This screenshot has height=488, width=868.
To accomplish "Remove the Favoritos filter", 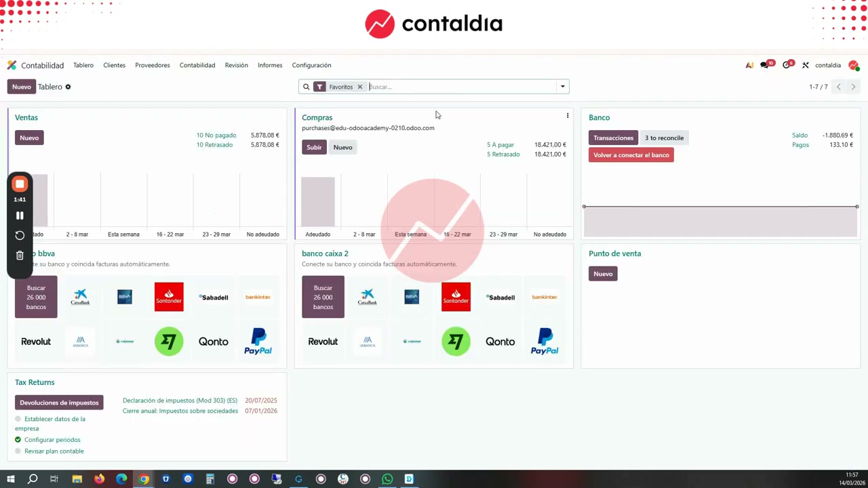I will (x=360, y=87).
